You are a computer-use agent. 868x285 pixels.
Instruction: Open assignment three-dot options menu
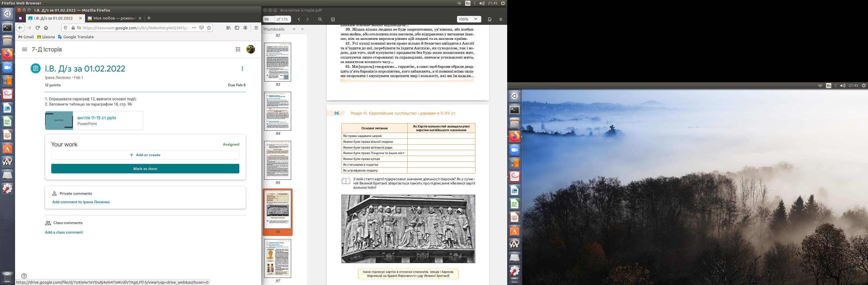242,69
